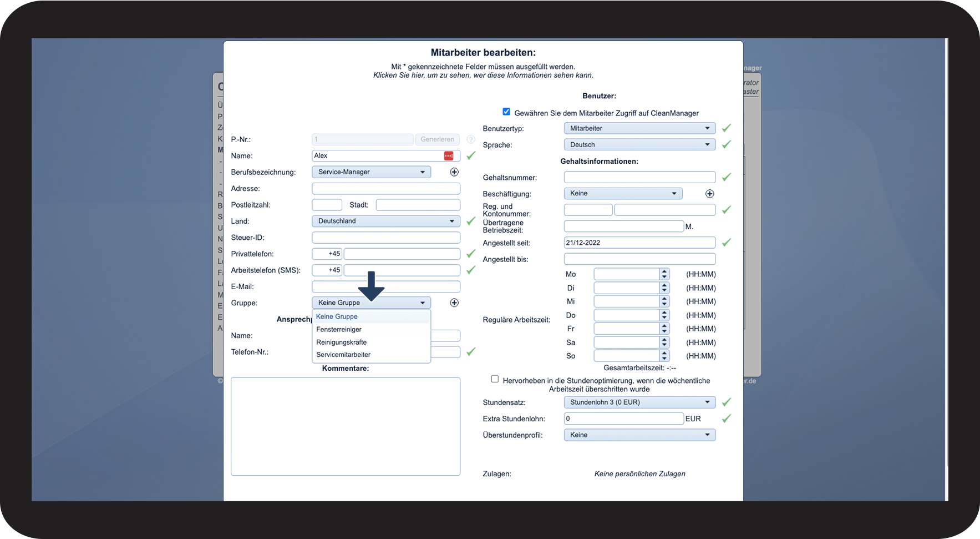The height and width of the screenshot is (539, 980).
Task: Open the Berufsbezeichnung dropdown
Action: tap(372, 172)
